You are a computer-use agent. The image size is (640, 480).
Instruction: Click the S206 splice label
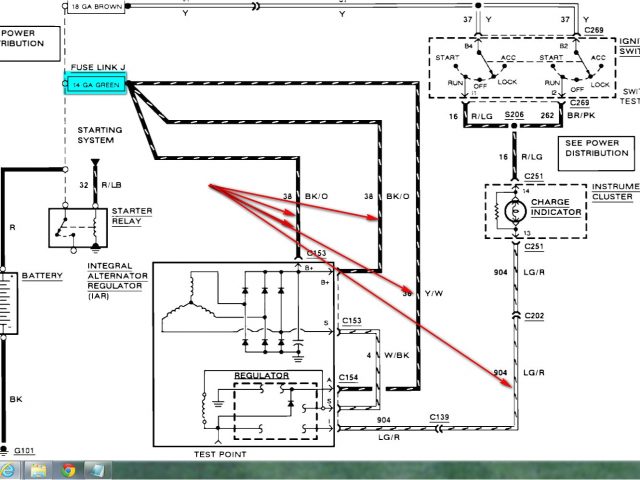click(x=514, y=116)
